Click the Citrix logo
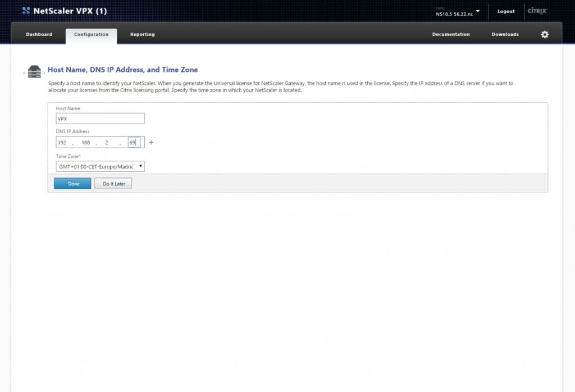This screenshot has width=575, height=392. [x=537, y=10]
